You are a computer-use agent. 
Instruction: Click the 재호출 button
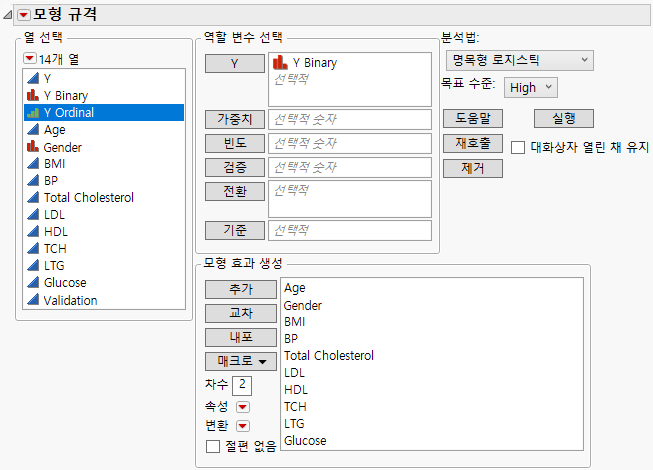(473, 144)
